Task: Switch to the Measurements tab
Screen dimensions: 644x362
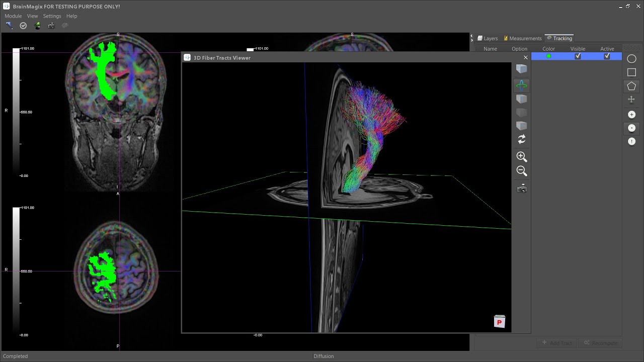Action: coord(522,38)
